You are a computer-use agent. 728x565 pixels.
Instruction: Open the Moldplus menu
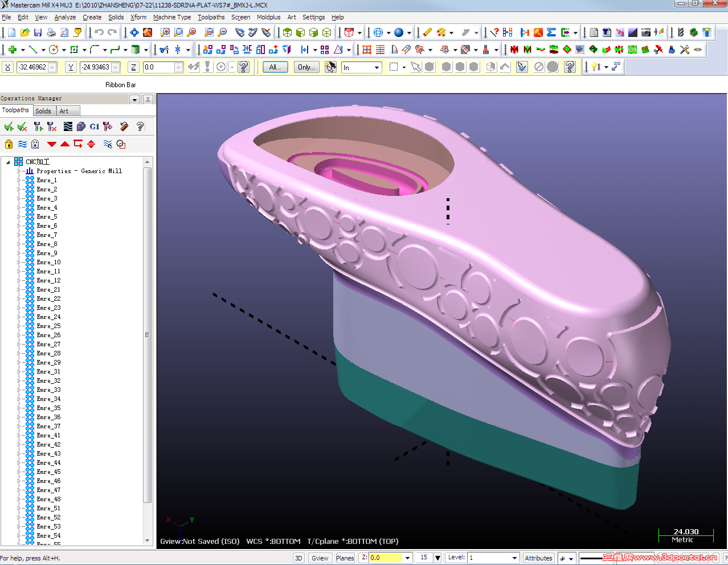point(268,17)
